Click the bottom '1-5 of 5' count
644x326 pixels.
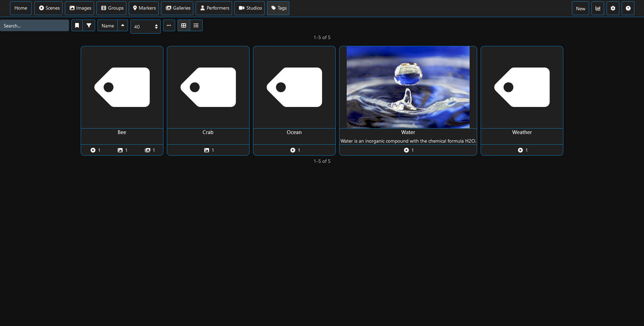pos(322,161)
